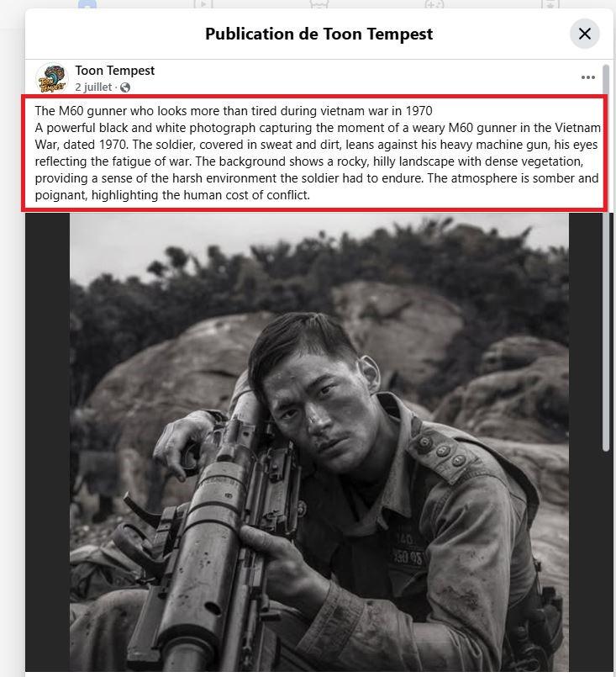616x677 pixels.
Task: Click the dimmed Gaming icon in top bar
Action: click(x=434, y=4)
